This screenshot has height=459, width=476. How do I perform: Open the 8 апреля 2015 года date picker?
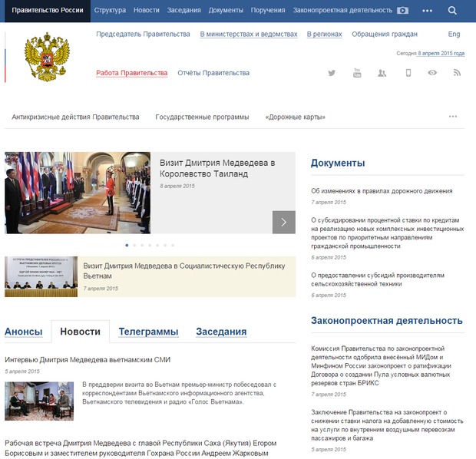click(441, 53)
